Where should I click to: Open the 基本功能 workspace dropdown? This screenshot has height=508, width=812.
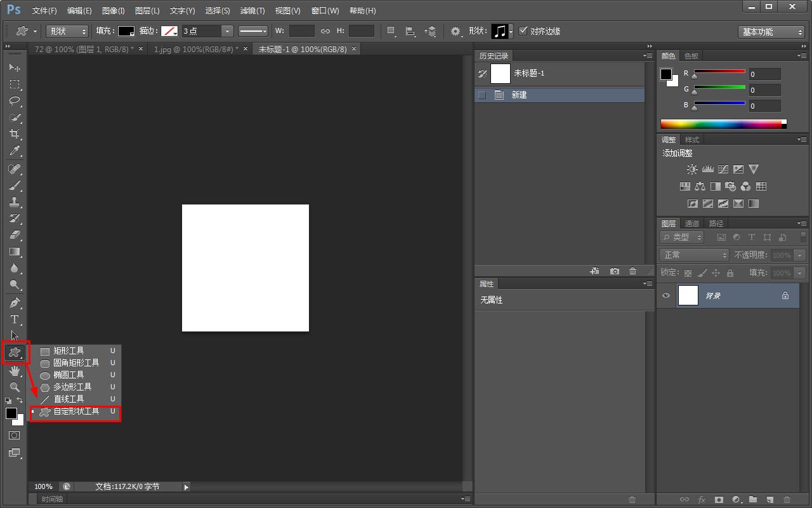[x=771, y=32]
